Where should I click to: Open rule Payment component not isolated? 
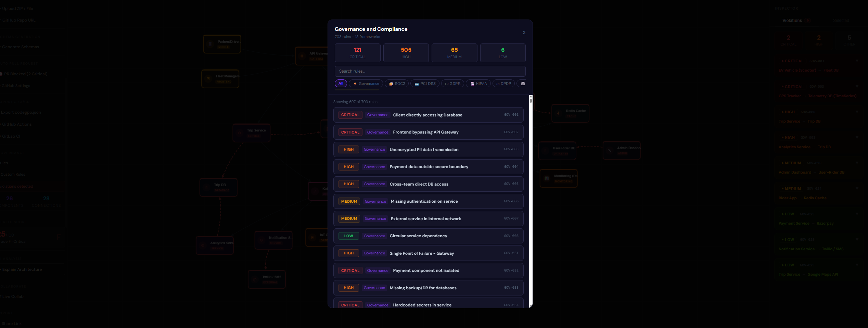428,270
